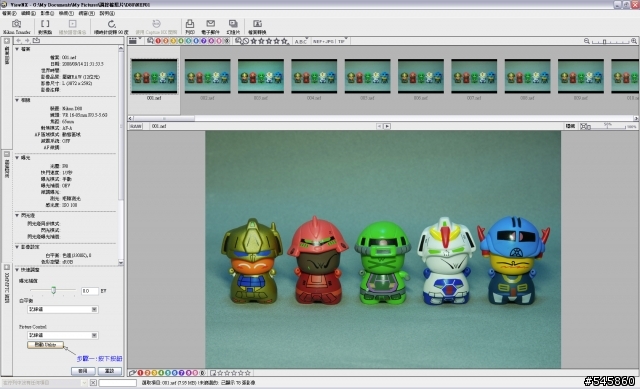Click the ABC sort button

click(301, 41)
